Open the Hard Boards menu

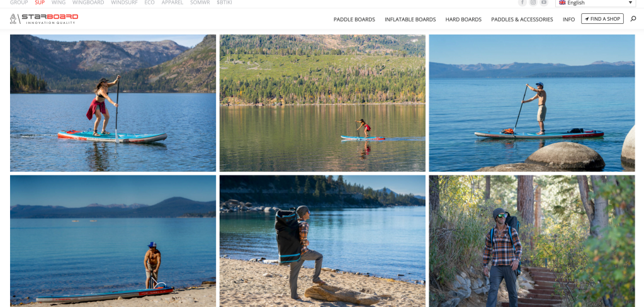463,20
